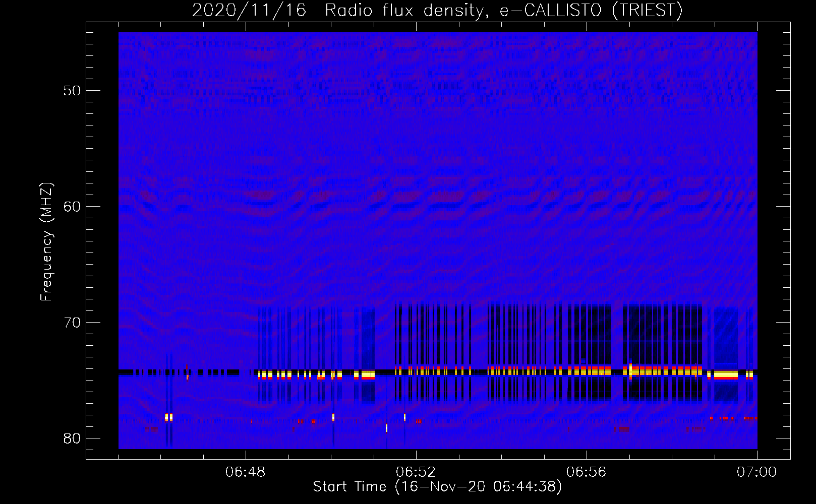The height and width of the screenshot is (504, 816).
Task: Click the 60 frequency tick label
Action: click(x=72, y=207)
